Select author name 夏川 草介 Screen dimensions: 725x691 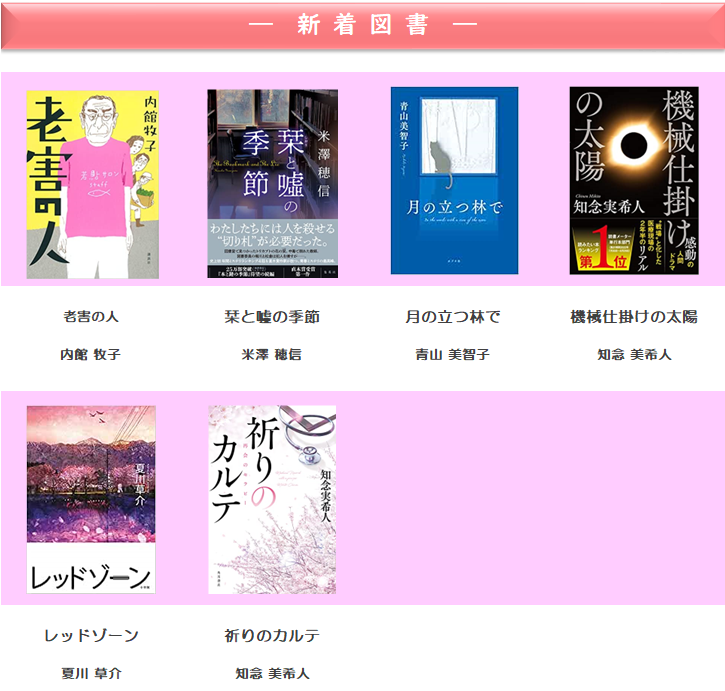point(91,673)
